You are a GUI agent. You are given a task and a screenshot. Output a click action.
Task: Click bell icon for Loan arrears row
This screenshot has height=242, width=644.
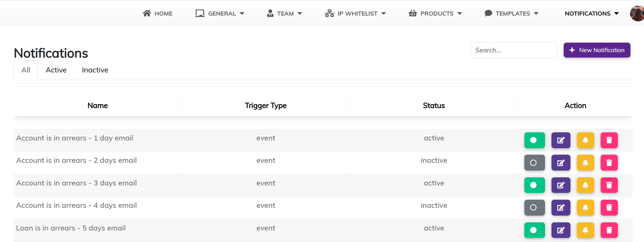point(585,230)
